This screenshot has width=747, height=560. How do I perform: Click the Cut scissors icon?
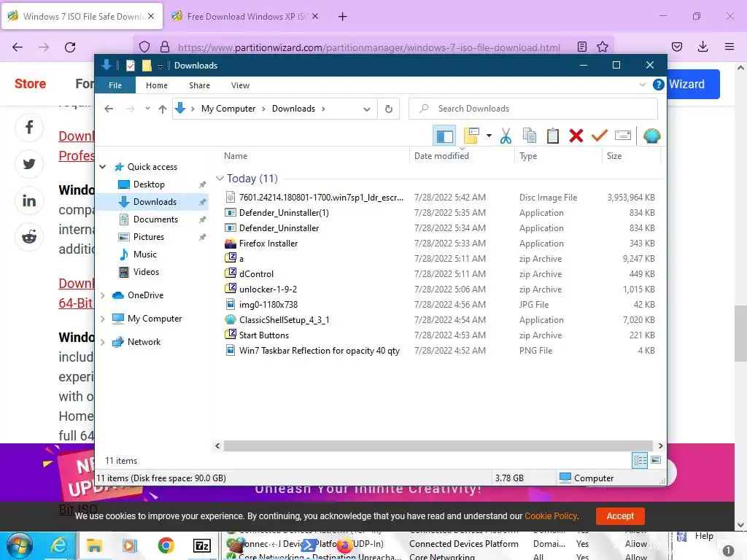tap(506, 136)
